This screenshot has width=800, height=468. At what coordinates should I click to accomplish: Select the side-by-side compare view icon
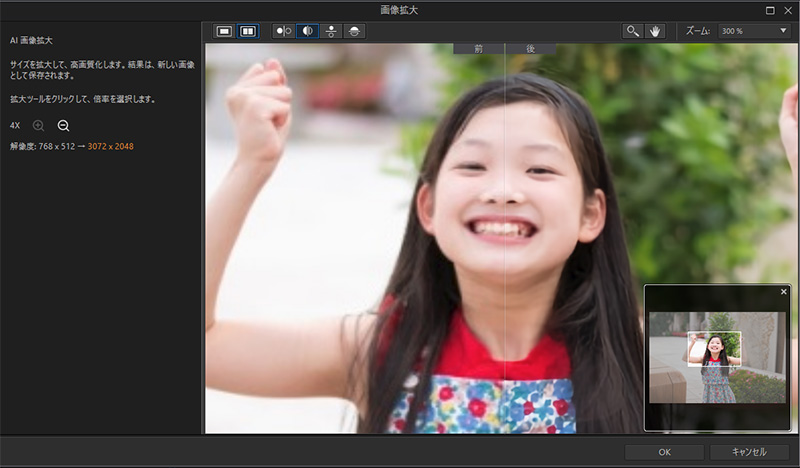[x=247, y=31]
